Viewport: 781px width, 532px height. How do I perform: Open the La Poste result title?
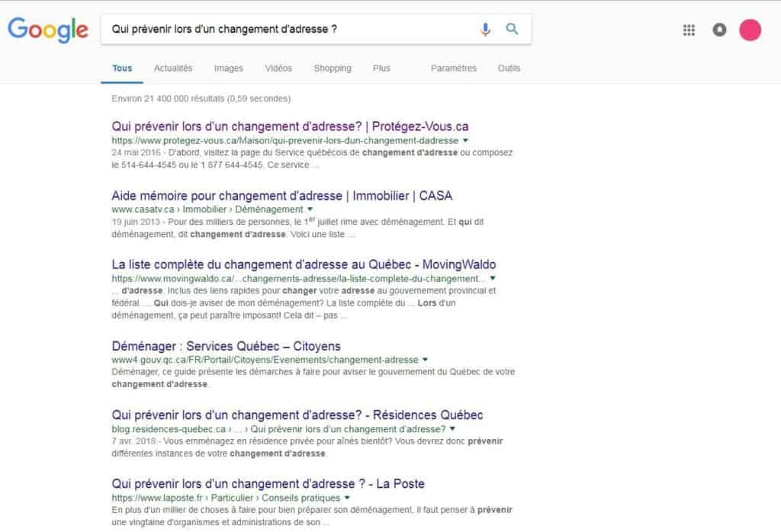pos(268,484)
